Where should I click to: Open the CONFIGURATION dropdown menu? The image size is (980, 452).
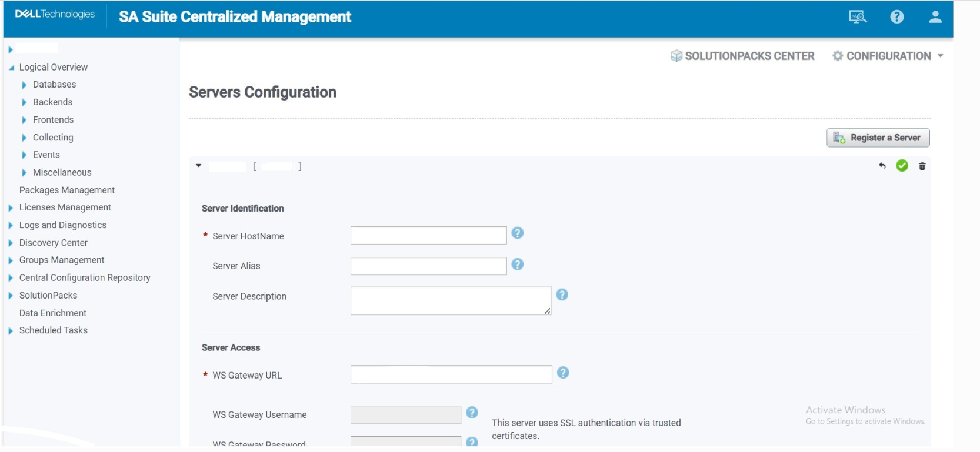pyautogui.click(x=888, y=56)
